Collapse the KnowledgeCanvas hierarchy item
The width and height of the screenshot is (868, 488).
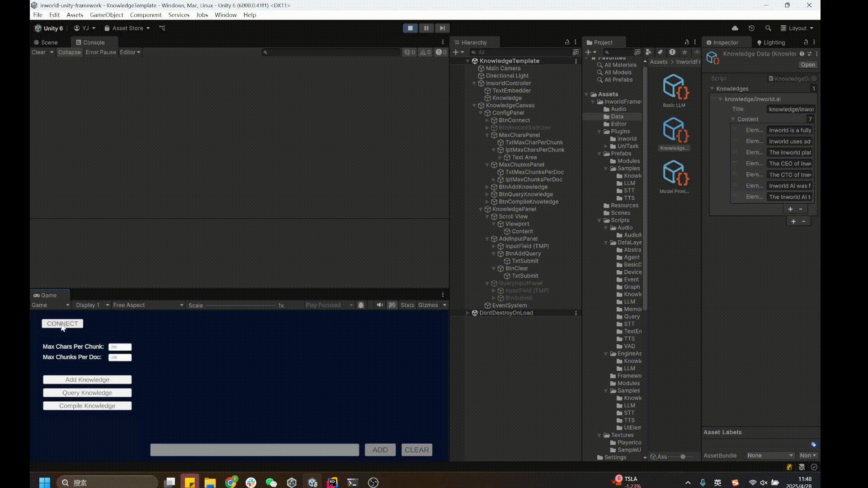click(474, 105)
